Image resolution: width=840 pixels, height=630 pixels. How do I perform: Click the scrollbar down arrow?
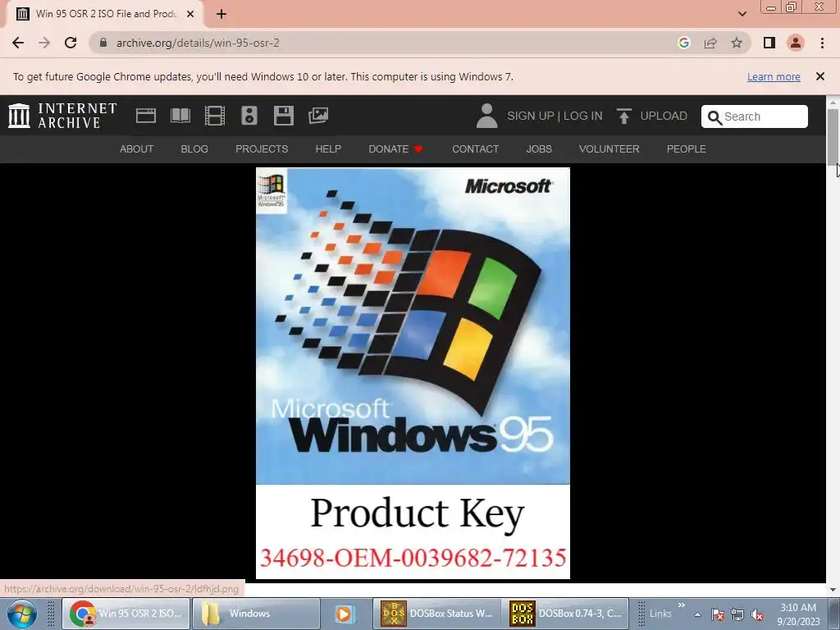833,590
